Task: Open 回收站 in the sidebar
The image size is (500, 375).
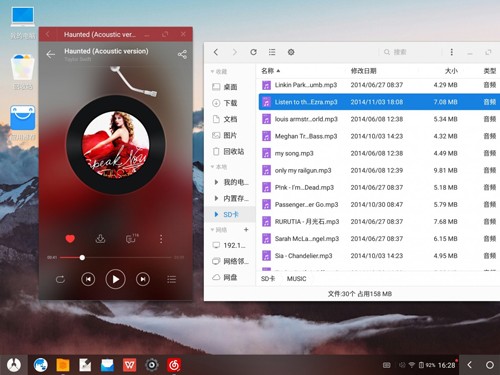Action: (x=229, y=151)
